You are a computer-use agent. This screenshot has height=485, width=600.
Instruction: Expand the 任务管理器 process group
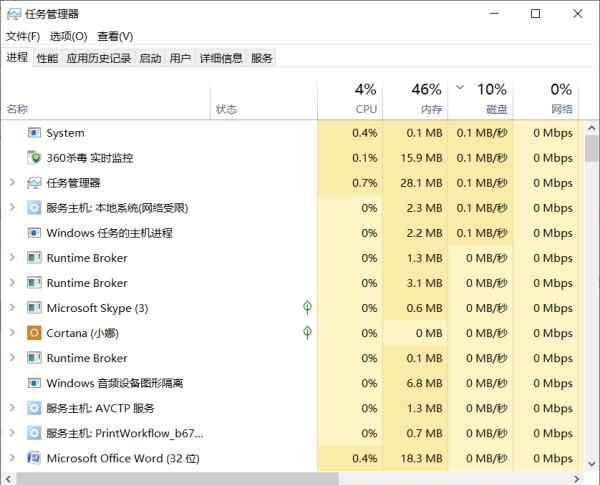tap(12, 183)
